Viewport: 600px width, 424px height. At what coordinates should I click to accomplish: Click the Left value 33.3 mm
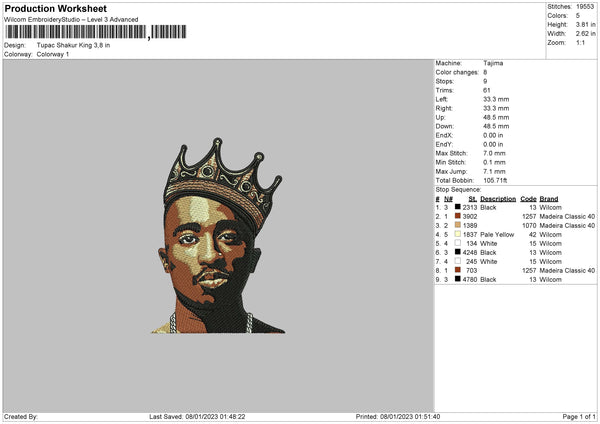pyautogui.click(x=496, y=99)
